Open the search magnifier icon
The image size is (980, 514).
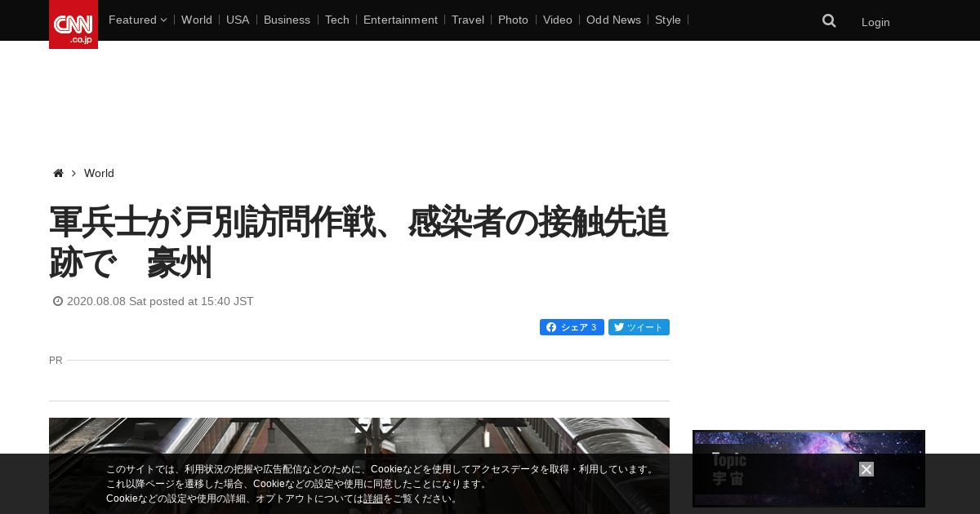[829, 21]
